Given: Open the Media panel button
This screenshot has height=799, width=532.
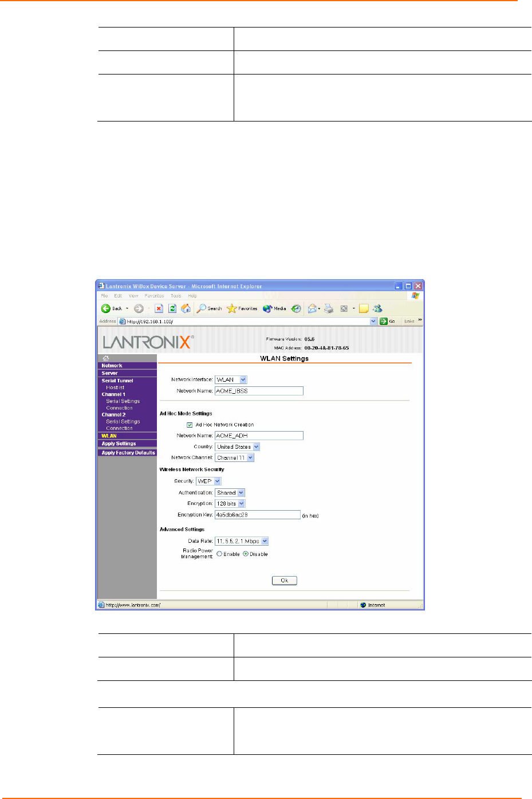Looking at the screenshot, I should tap(274, 308).
